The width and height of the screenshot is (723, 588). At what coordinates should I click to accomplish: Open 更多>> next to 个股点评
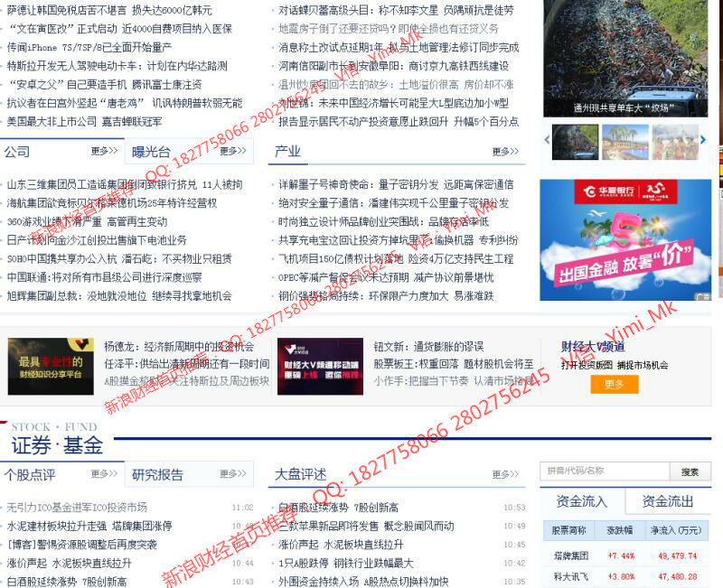click(x=104, y=473)
